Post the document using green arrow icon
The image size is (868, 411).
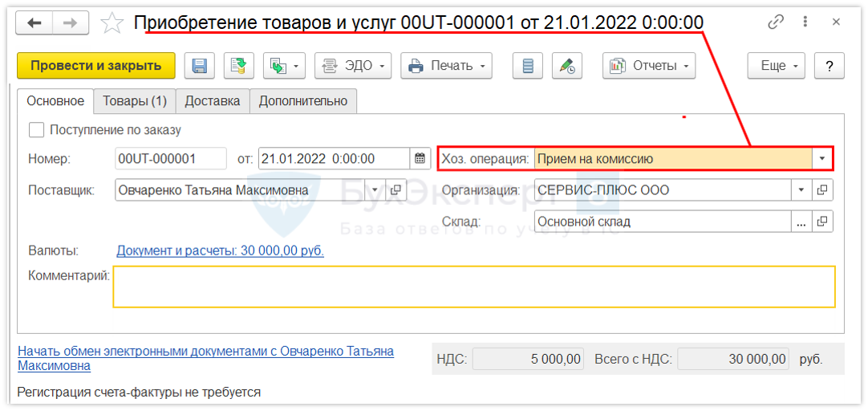click(238, 65)
